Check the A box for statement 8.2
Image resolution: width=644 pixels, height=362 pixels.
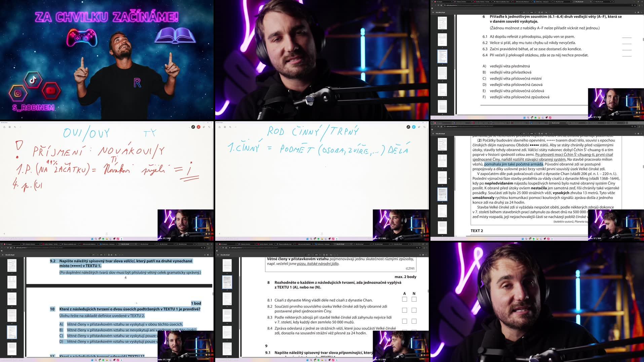[405, 310]
